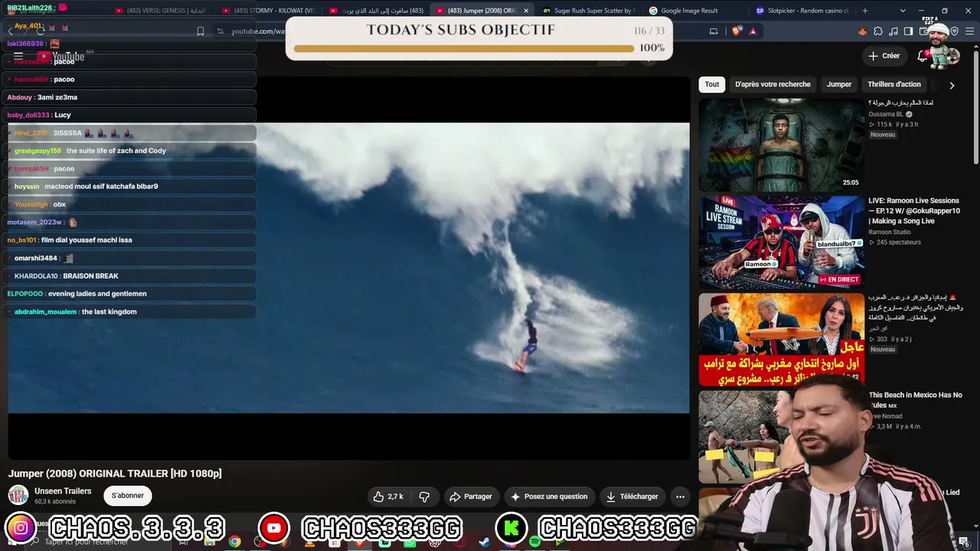Open the Oussama BL channel name

point(886,114)
